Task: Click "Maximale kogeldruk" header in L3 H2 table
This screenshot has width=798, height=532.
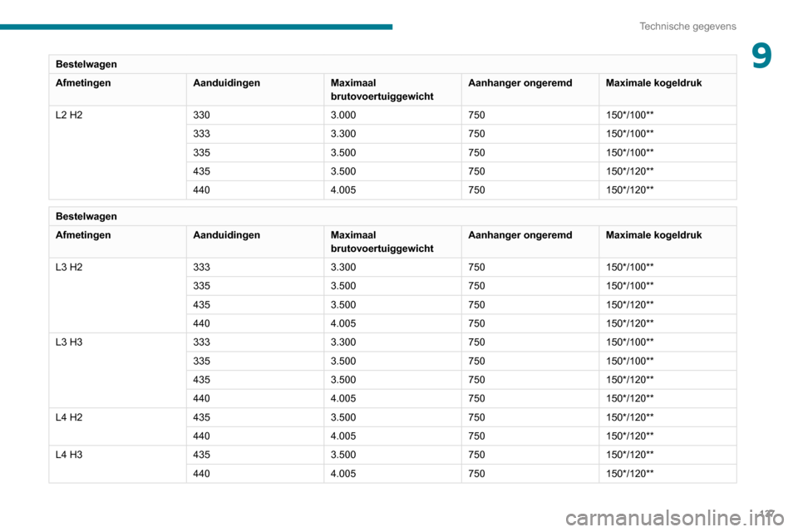Action: (x=653, y=235)
